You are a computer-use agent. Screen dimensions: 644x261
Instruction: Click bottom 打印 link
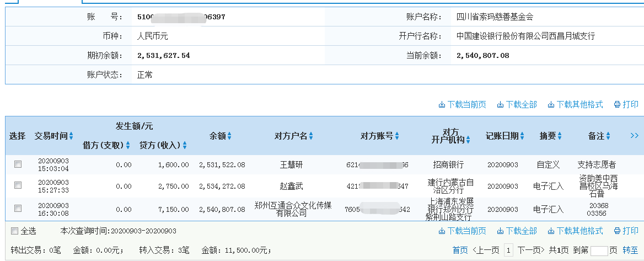[x=626, y=231]
